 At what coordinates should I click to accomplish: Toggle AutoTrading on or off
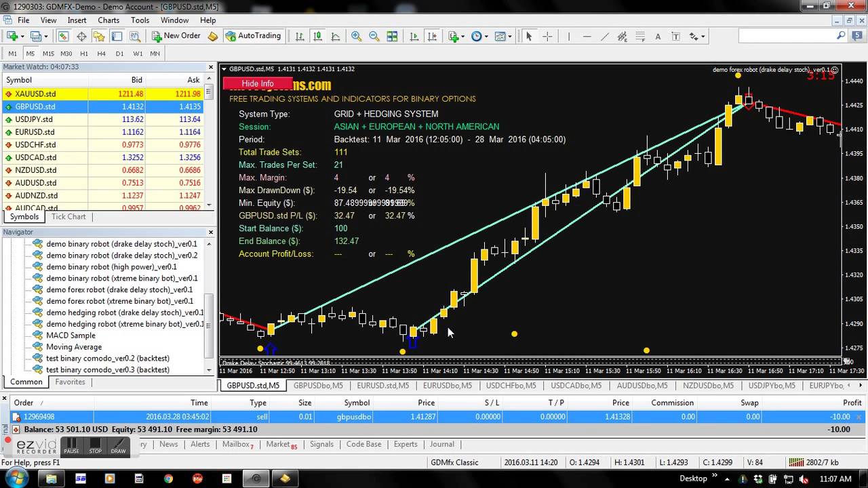pyautogui.click(x=253, y=36)
